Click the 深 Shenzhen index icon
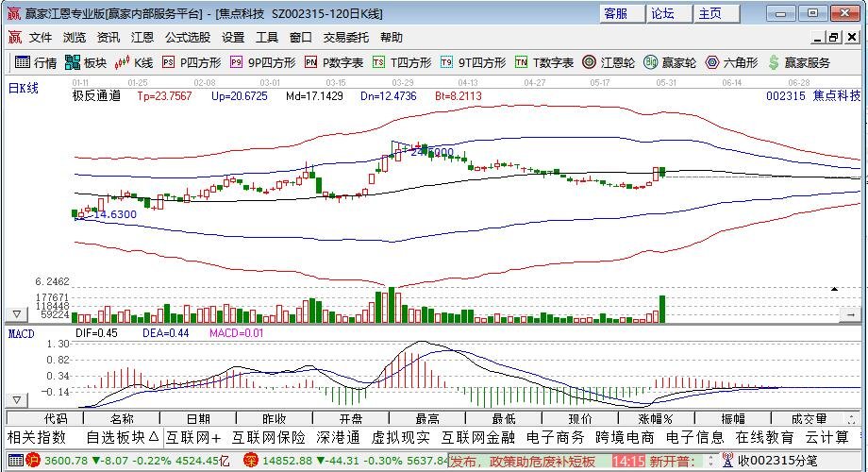This screenshot has width=868, height=472. click(x=251, y=461)
